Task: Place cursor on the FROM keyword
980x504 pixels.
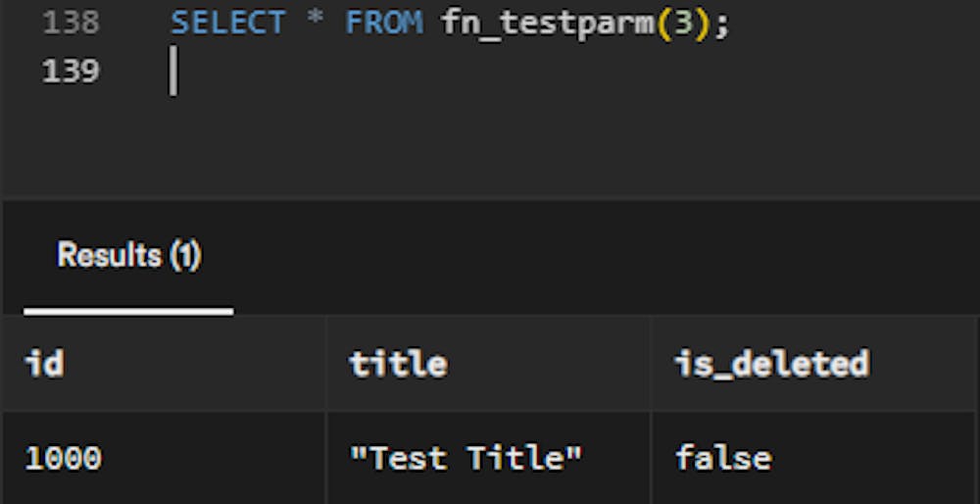Action: [x=383, y=22]
